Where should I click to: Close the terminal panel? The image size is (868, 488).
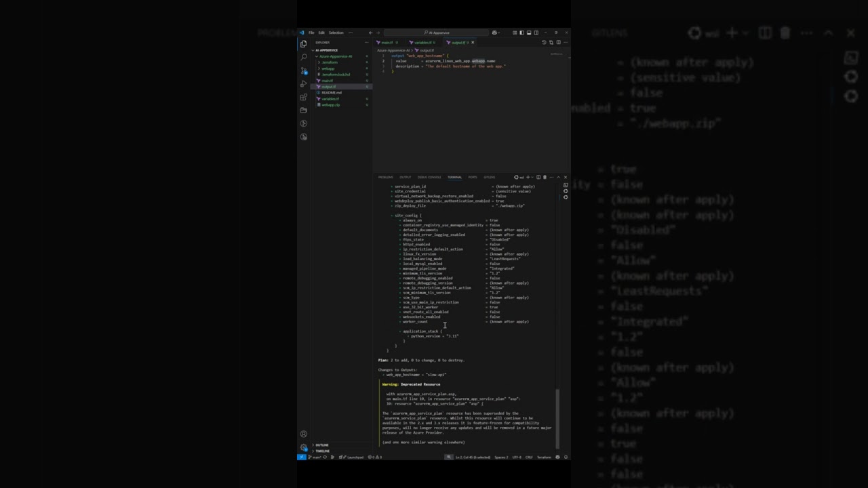point(566,177)
